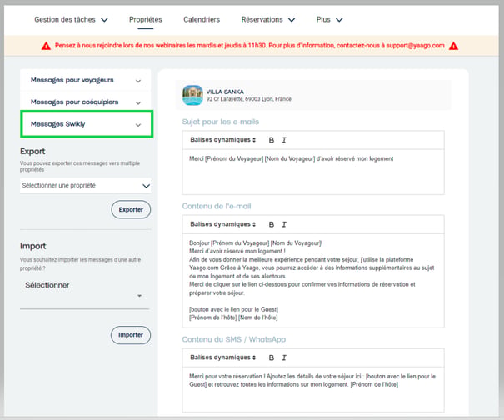The image size is (504, 420).
Task: Click the red webinar banner message
Action: point(250,46)
